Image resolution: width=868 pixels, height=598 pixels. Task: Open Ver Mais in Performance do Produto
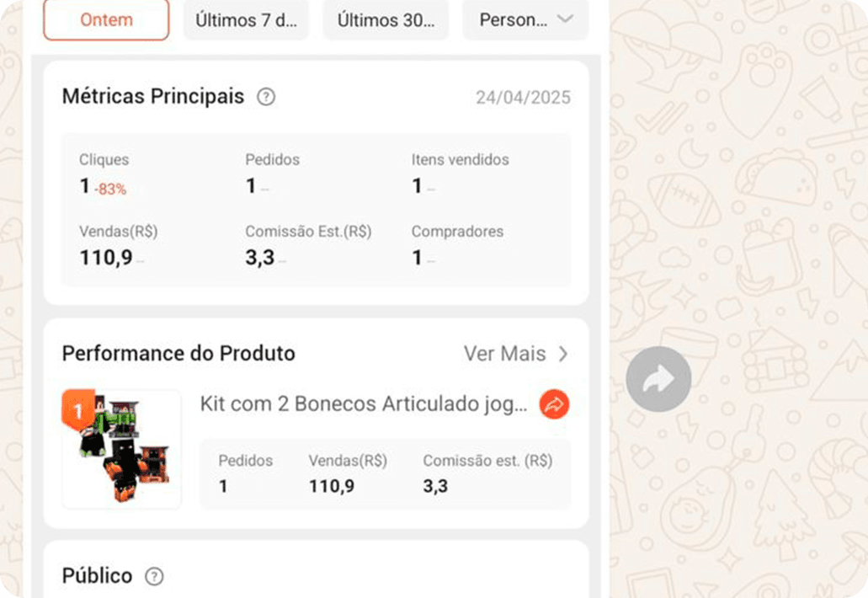(515, 354)
